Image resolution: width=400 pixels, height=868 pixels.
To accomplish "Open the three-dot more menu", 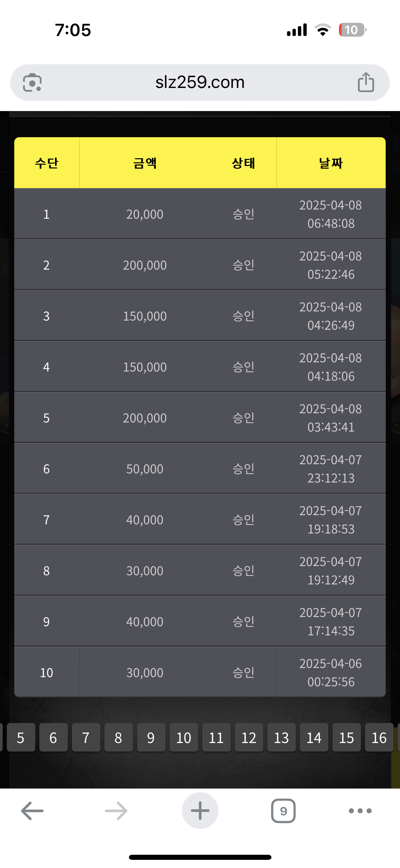I will click(360, 811).
